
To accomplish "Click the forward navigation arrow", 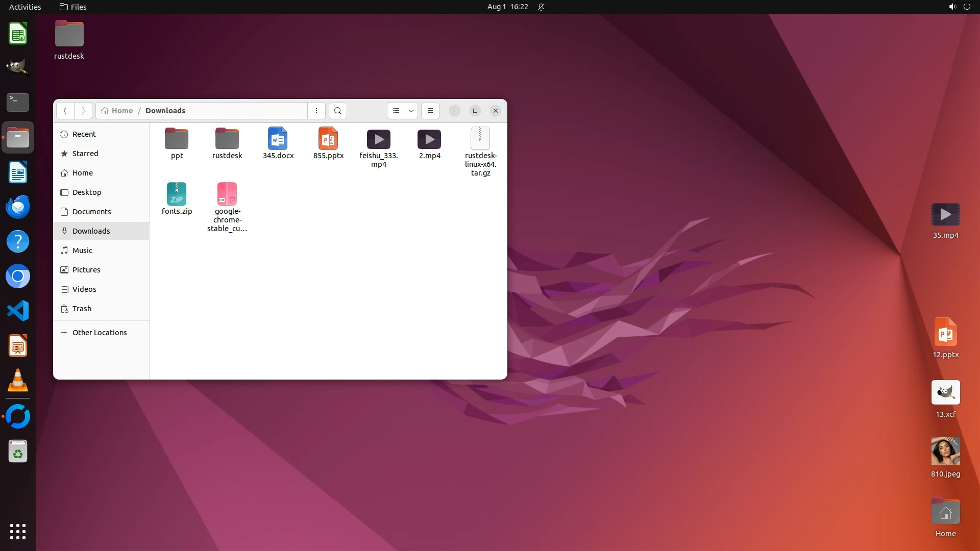I will click(x=83, y=111).
